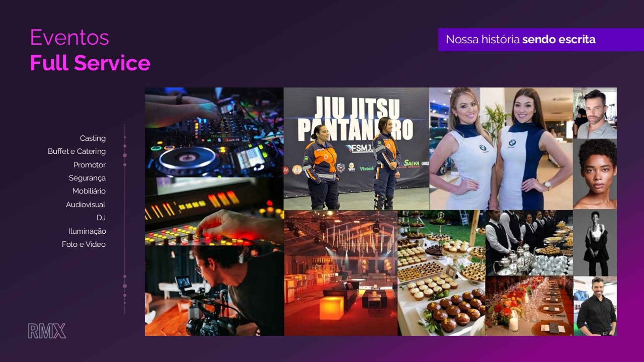Click the RMX logo

(47, 331)
